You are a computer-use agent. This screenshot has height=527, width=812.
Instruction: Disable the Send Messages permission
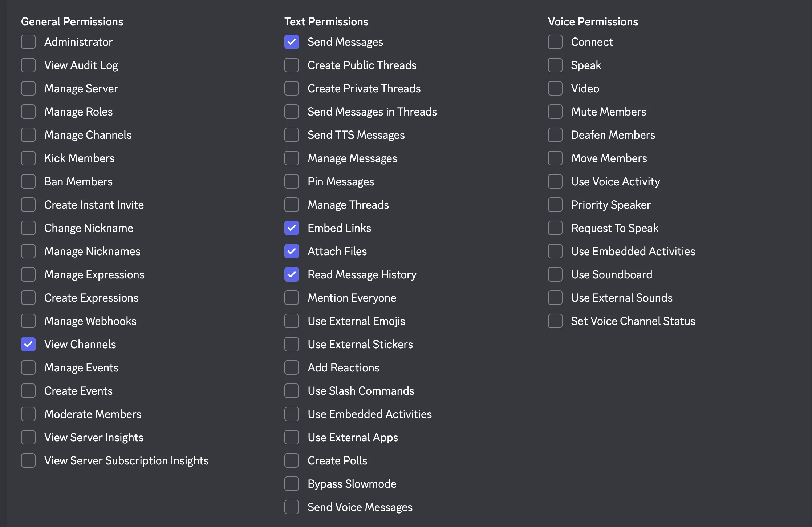292,42
